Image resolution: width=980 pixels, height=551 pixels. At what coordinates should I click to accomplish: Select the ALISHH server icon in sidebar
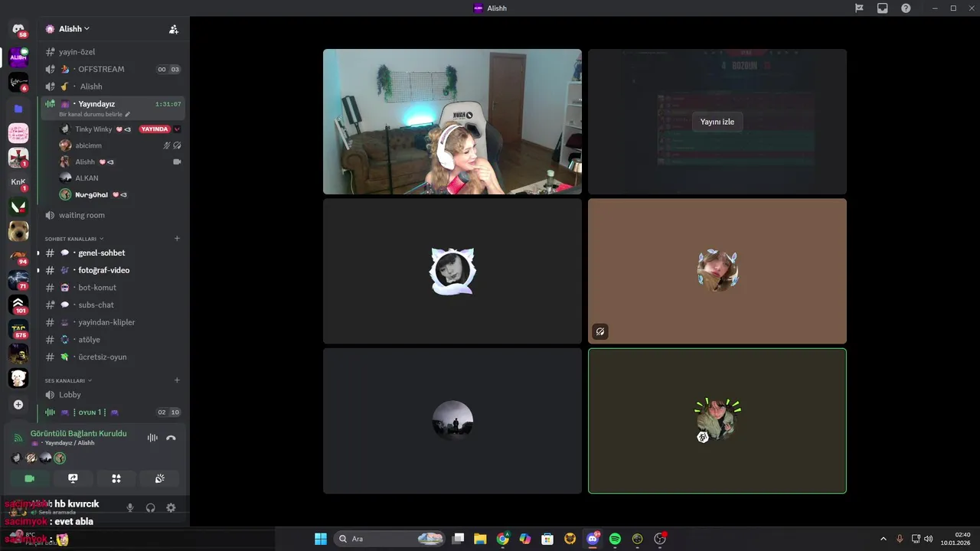[x=18, y=57]
